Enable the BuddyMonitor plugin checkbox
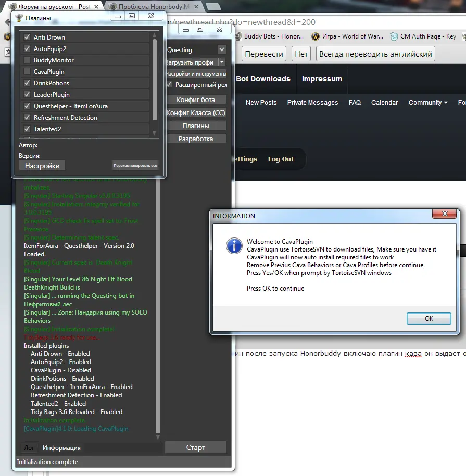The width and height of the screenshot is (466, 476). click(27, 60)
